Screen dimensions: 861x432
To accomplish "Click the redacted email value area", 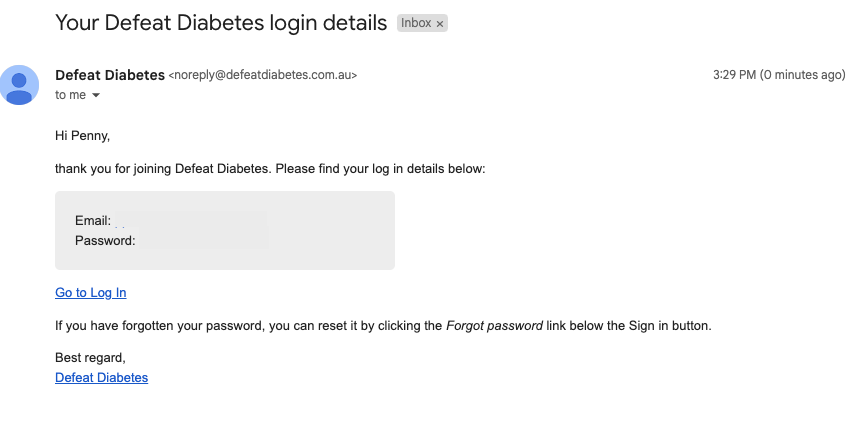I will [190, 220].
